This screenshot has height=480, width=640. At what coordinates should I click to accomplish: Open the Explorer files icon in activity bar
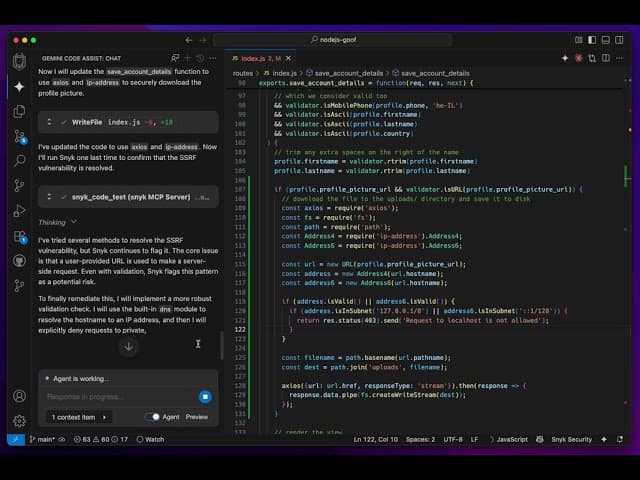(19, 111)
